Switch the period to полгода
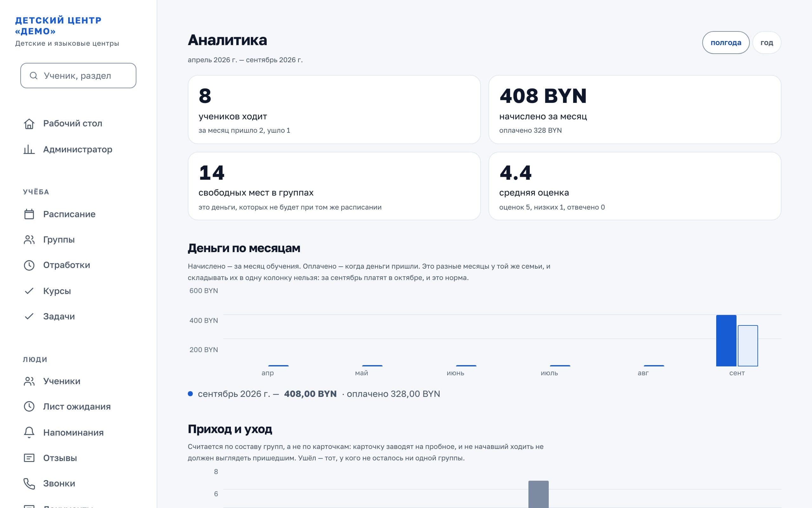 [726, 43]
